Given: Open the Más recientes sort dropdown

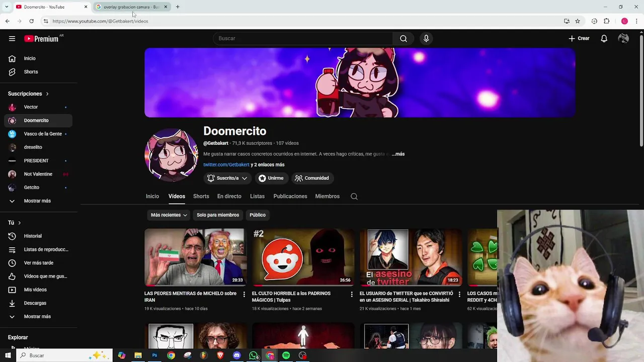Looking at the screenshot, I should (x=169, y=215).
